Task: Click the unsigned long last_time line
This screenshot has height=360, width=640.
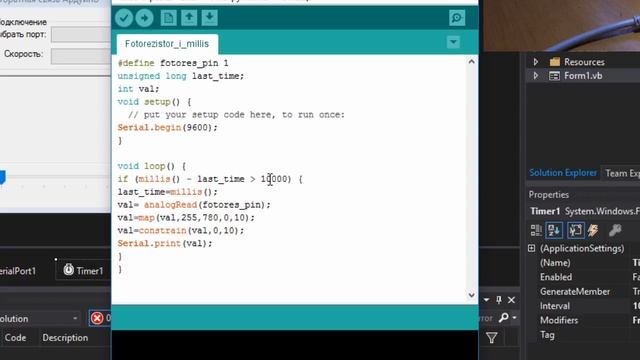Action: tap(180, 76)
